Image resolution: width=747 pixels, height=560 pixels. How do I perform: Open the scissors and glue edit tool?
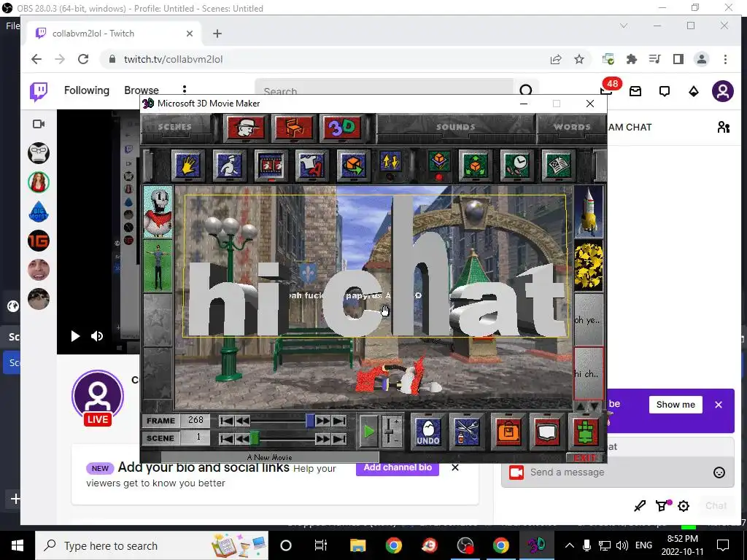coord(467,432)
